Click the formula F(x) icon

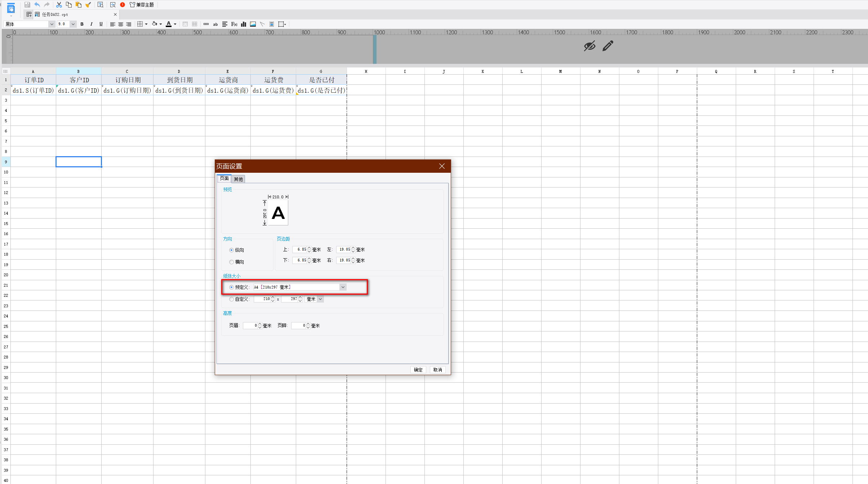[234, 24]
